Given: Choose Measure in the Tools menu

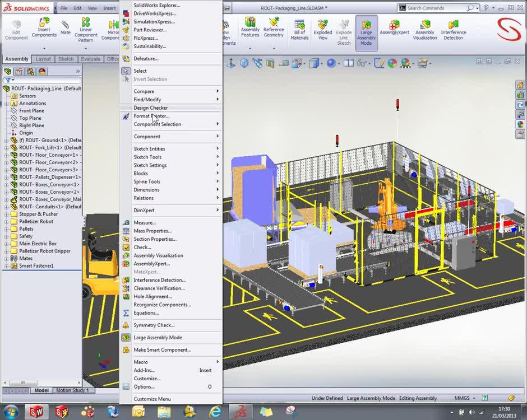Looking at the screenshot, I should [145, 223].
